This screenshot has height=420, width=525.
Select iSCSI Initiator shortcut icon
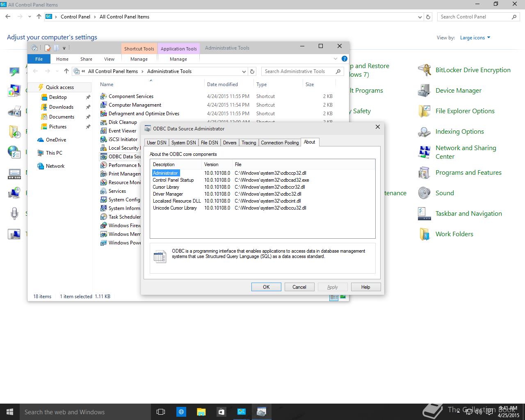104,139
